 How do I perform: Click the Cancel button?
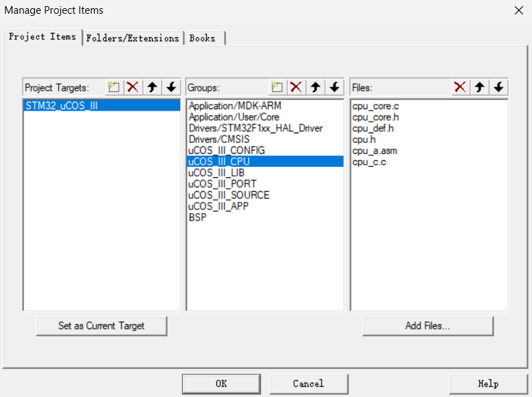click(309, 384)
